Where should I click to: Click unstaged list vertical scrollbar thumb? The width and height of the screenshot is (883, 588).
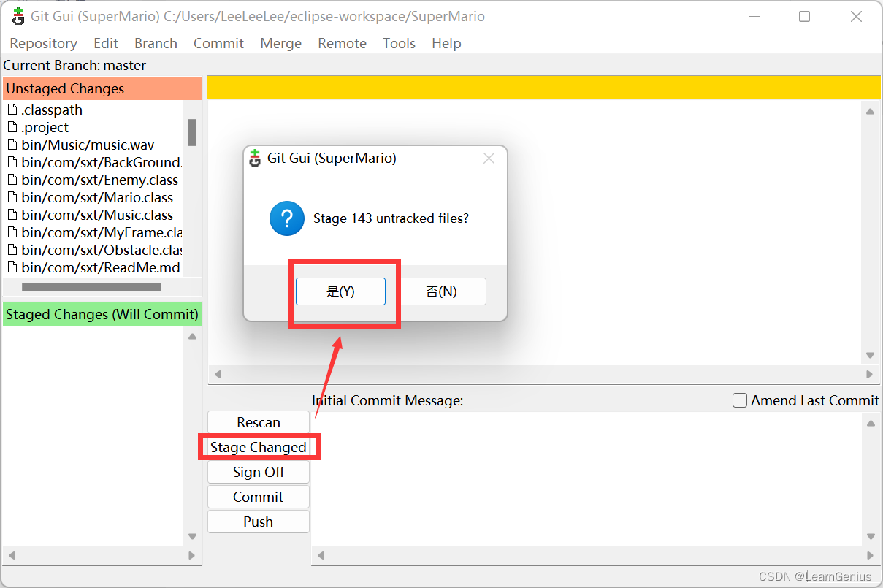193,132
